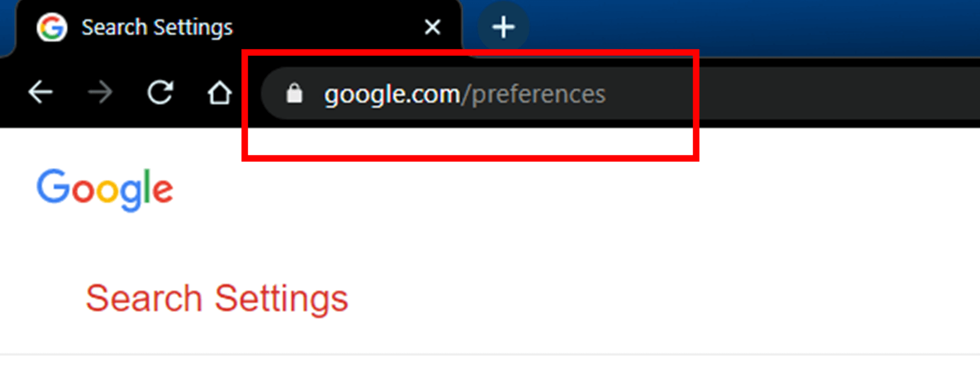This screenshot has height=376, width=980.
Task: Click empty address bar space right of URL
Action: coord(837,93)
